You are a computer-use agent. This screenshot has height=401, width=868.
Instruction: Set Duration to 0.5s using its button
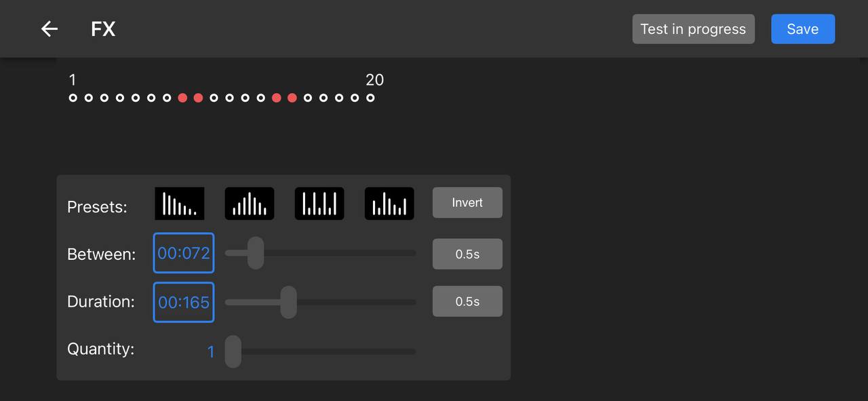tap(467, 301)
